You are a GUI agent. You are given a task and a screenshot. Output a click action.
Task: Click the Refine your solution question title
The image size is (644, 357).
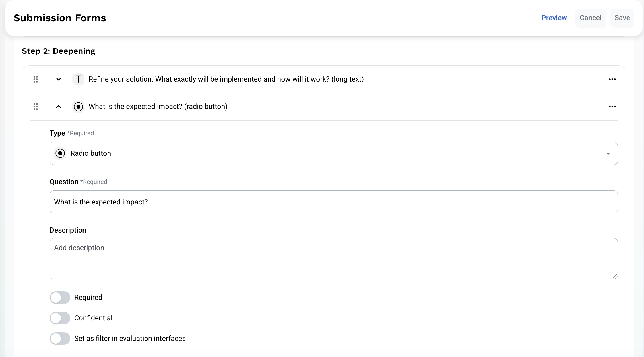pyautogui.click(x=226, y=79)
